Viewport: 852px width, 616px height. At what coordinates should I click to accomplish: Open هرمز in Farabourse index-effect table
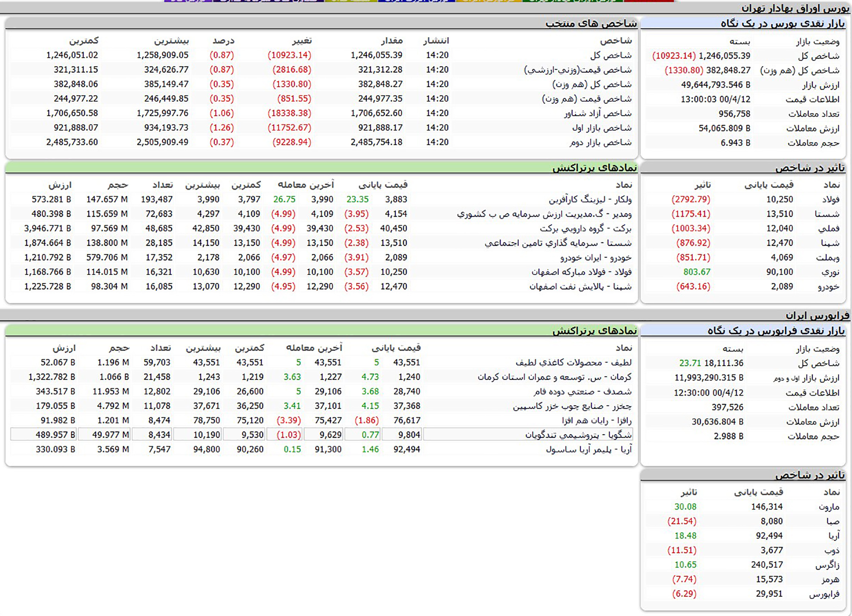(831, 579)
